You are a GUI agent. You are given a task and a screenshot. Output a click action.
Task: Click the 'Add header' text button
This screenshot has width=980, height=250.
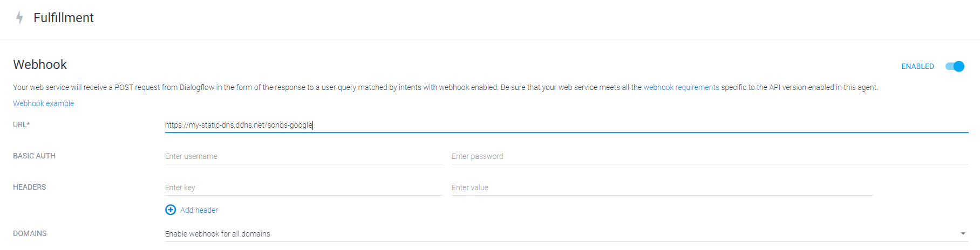pyautogui.click(x=199, y=210)
